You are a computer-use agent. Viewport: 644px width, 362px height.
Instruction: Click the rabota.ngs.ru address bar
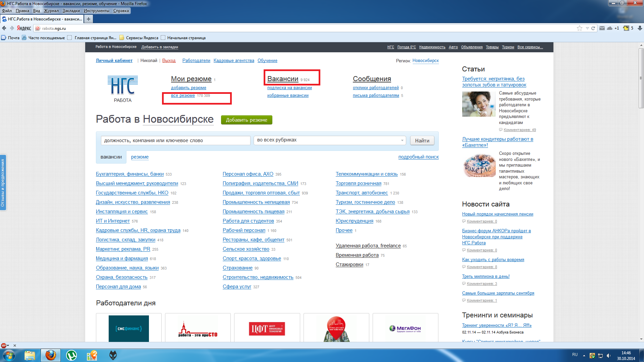coord(305,28)
